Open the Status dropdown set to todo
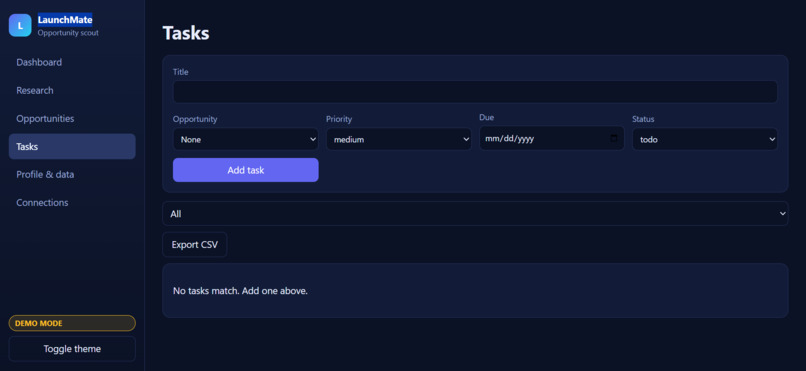This screenshot has height=371, width=806. point(705,139)
